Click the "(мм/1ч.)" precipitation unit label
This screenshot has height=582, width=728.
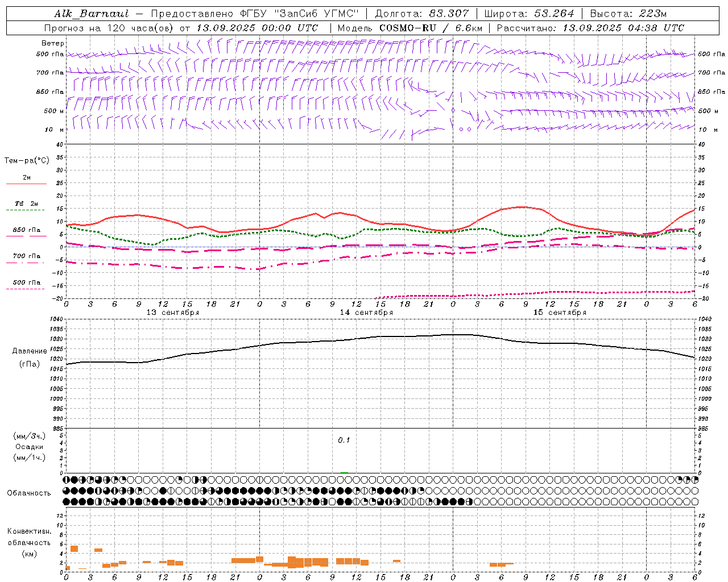point(30,458)
